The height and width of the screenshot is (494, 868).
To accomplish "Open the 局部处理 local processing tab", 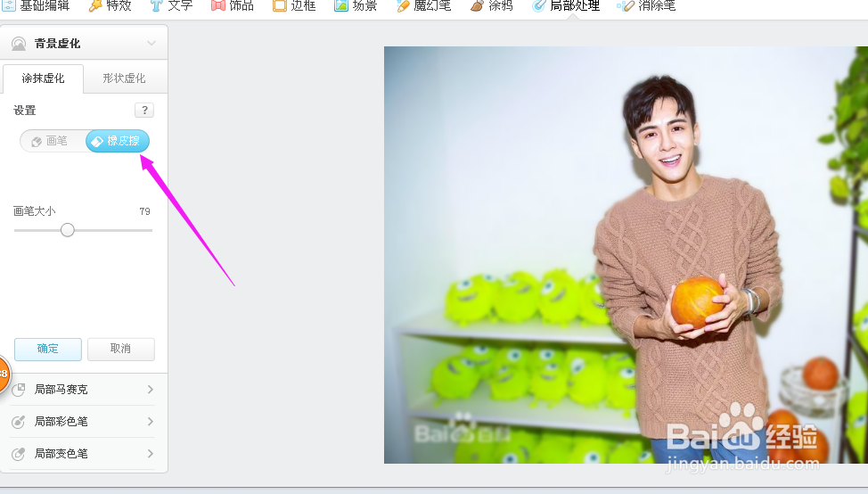I will [x=566, y=6].
